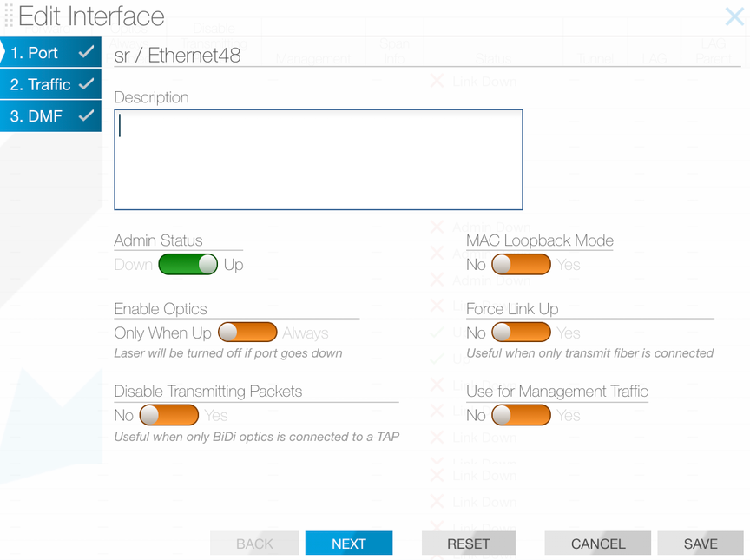750x560 pixels.
Task: Turn on Force Link Up
Action: [x=521, y=332]
